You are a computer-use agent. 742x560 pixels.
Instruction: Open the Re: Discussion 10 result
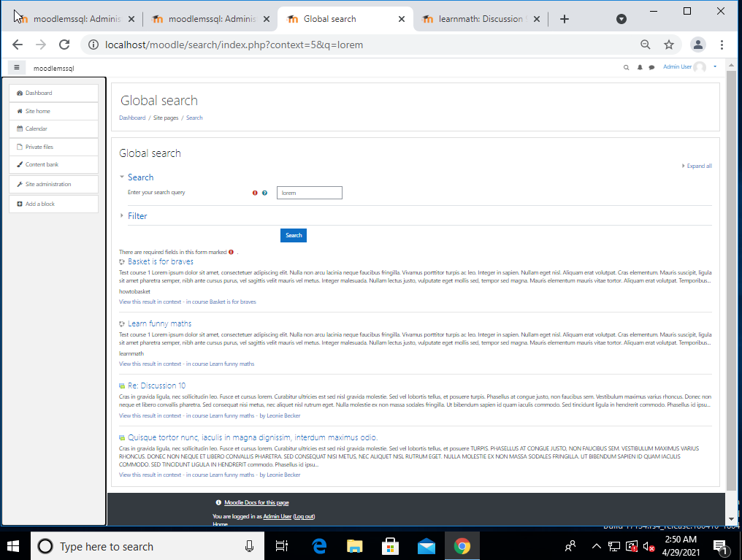[x=156, y=386]
